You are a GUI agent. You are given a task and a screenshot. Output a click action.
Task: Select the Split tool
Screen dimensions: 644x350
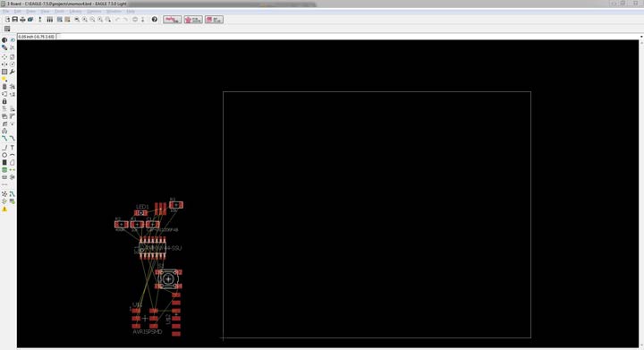pos(4,124)
